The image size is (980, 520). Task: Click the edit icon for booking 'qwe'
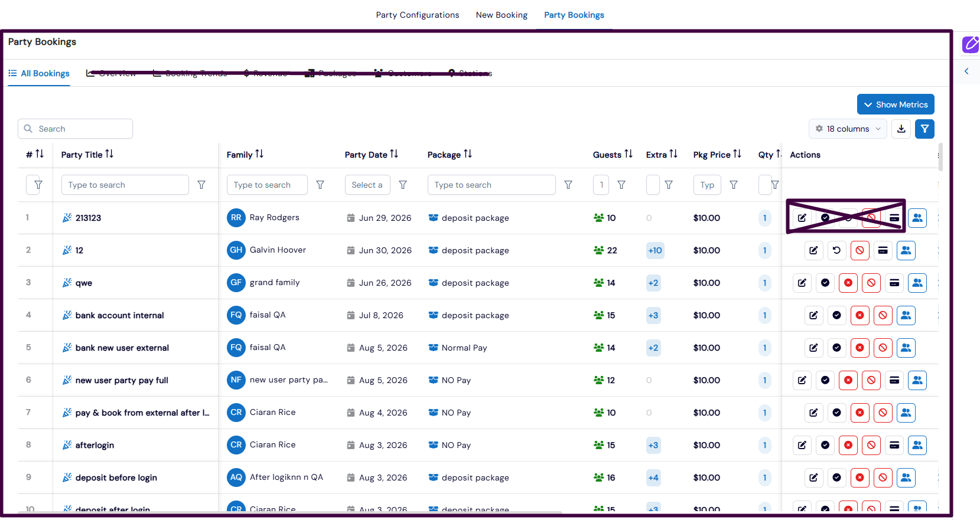[x=802, y=283]
